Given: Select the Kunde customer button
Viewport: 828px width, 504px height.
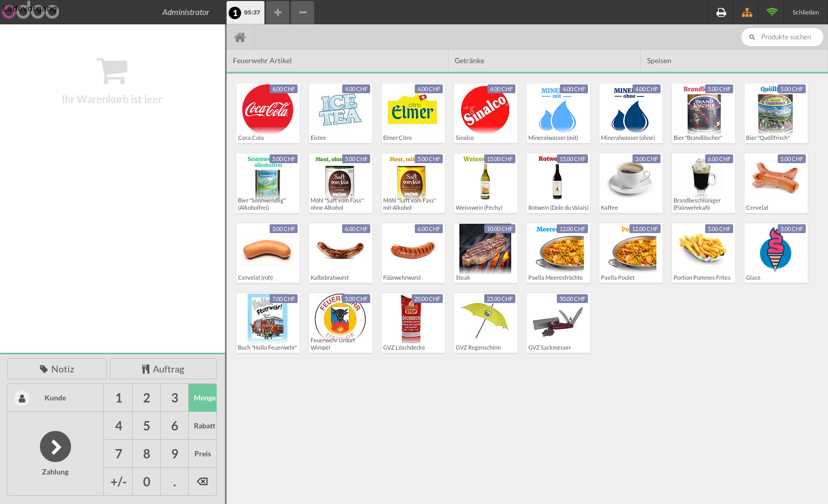Looking at the screenshot, I should (x=55, y=398).
